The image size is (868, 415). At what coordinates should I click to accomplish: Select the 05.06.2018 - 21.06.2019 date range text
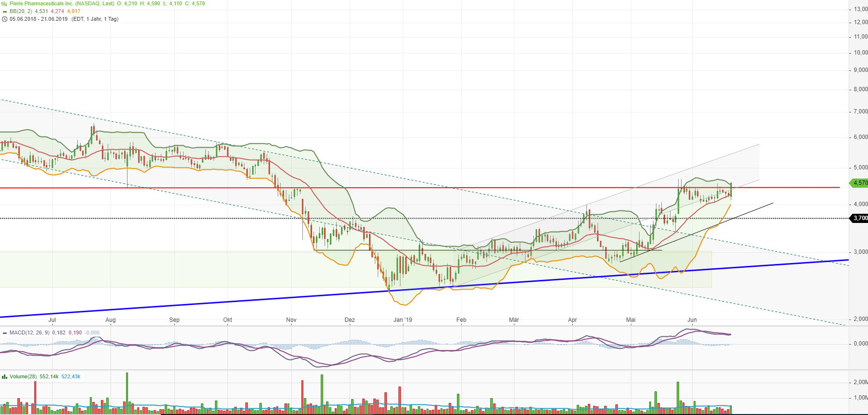(x=39, y=19)
